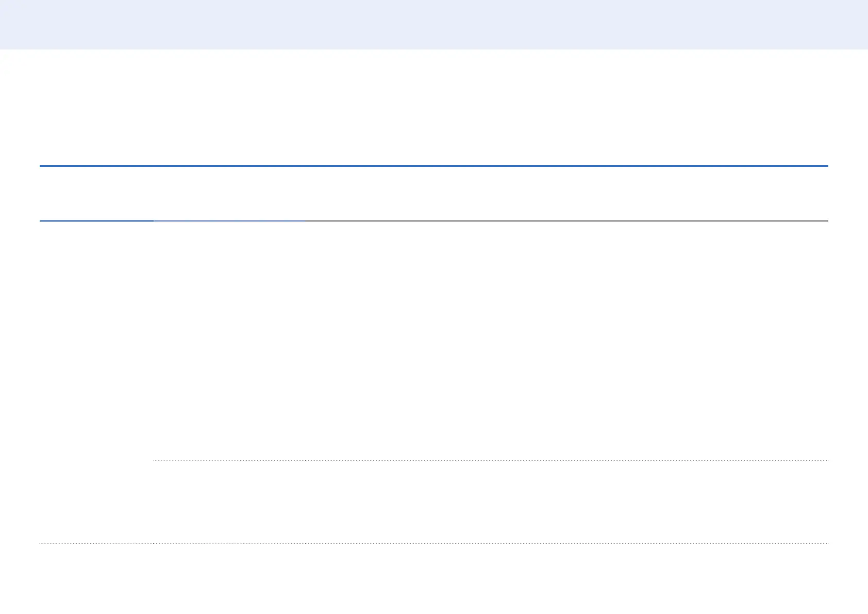This screenshot has height=614, width=868.
Task: Click the empty header cell above the dark blue segment
Action: [x=96, y=194]
